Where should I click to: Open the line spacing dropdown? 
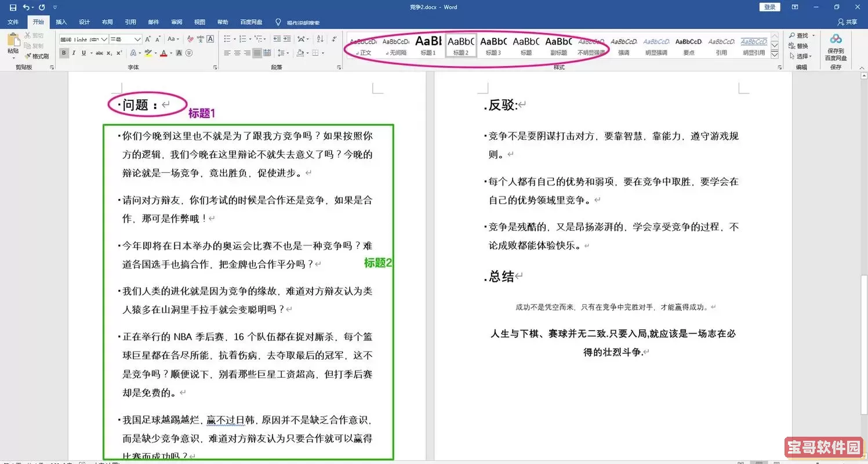282,52
